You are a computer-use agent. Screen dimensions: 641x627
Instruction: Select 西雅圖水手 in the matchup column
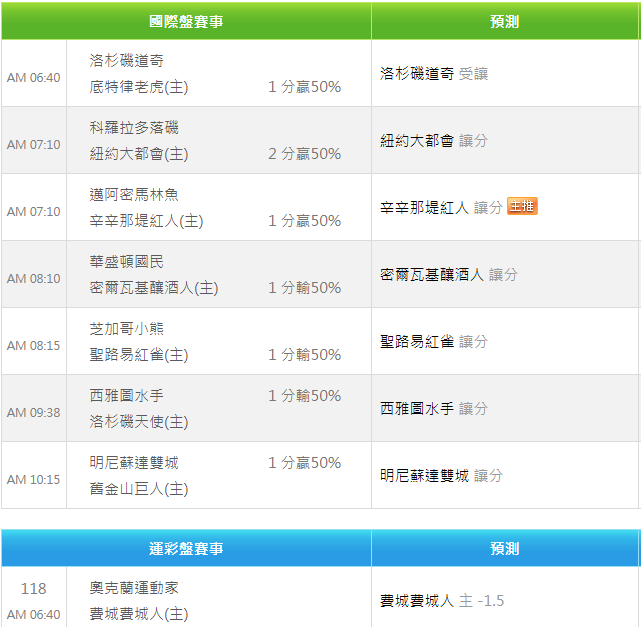coord(127,396)
